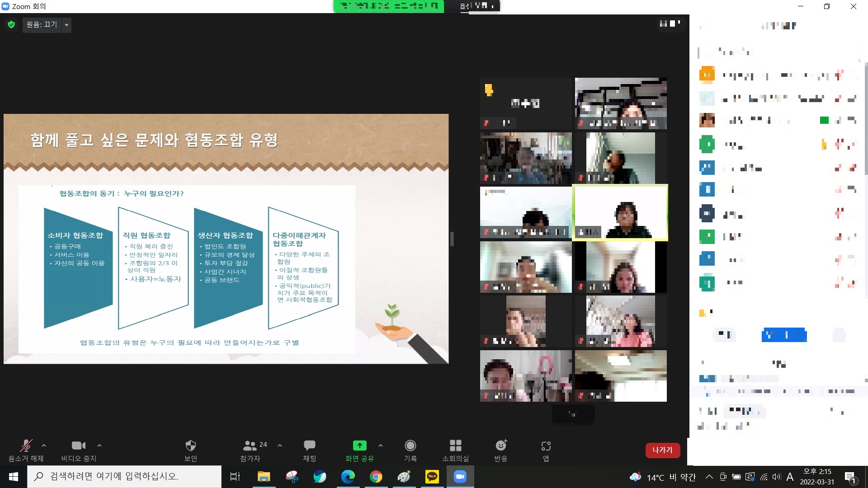The image size is (868, 488).
Task: Select participant row with photo avatar
Action: click(x=777, y=120)
